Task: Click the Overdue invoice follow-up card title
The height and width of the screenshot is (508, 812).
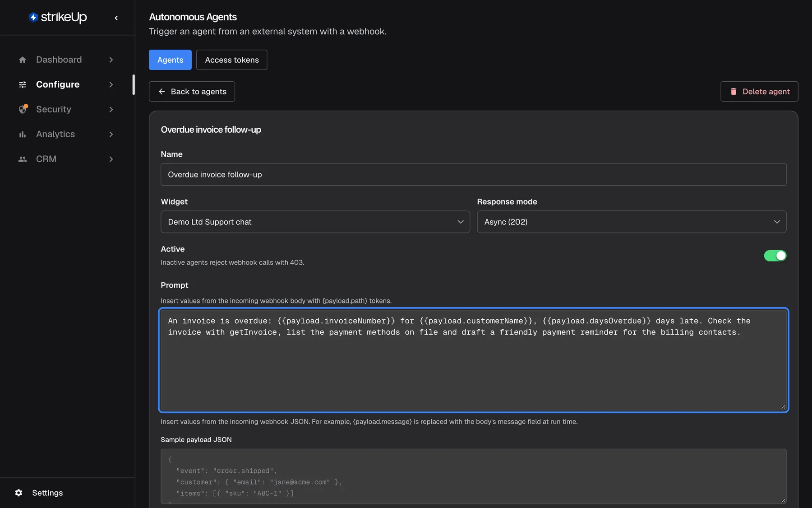Action: pos(211,130)
